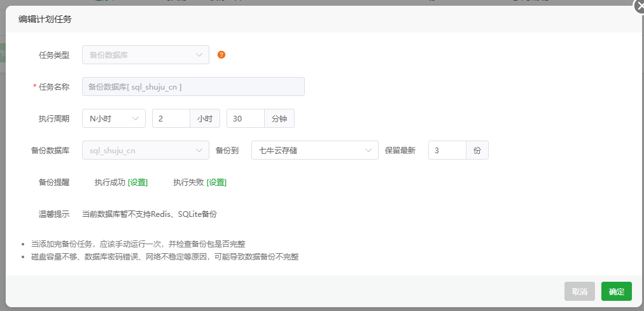The height and width of the screenshot is (311, 644).
Task: Click the 保留最新 label
Action: [400, 151]
